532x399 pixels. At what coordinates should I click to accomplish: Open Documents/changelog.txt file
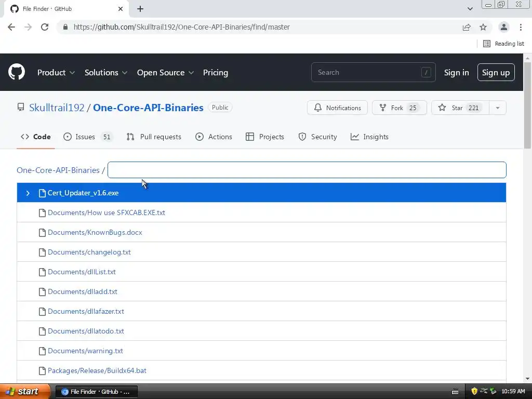(89, 252)
